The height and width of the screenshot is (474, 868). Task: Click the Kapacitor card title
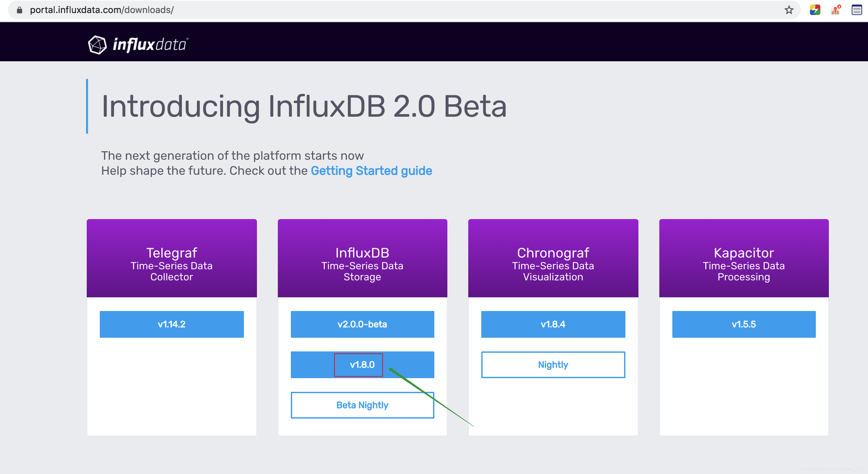744,253
